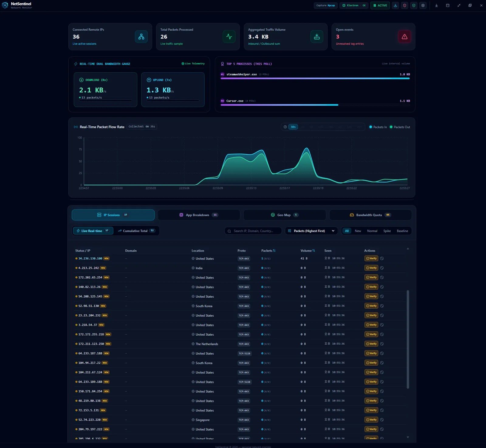Click the export download icon beside ACTIVE
Screen dimensions: 486x448
click(395, 5)
